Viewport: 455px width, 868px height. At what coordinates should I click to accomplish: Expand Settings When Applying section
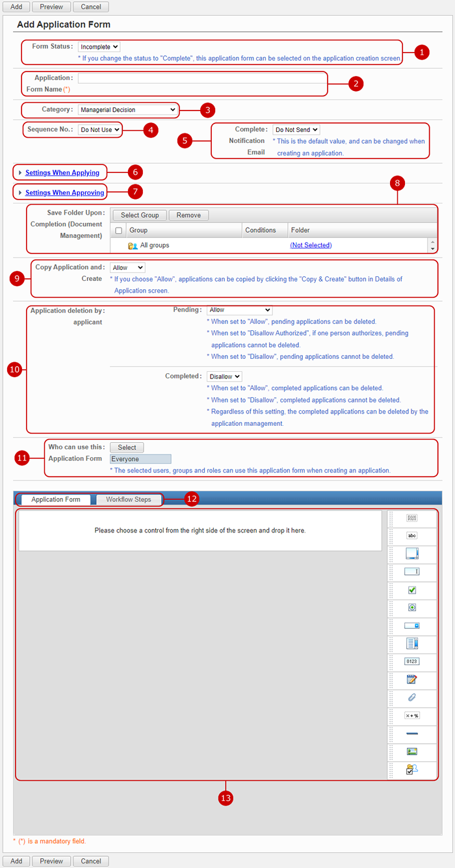tap(62, 173)
